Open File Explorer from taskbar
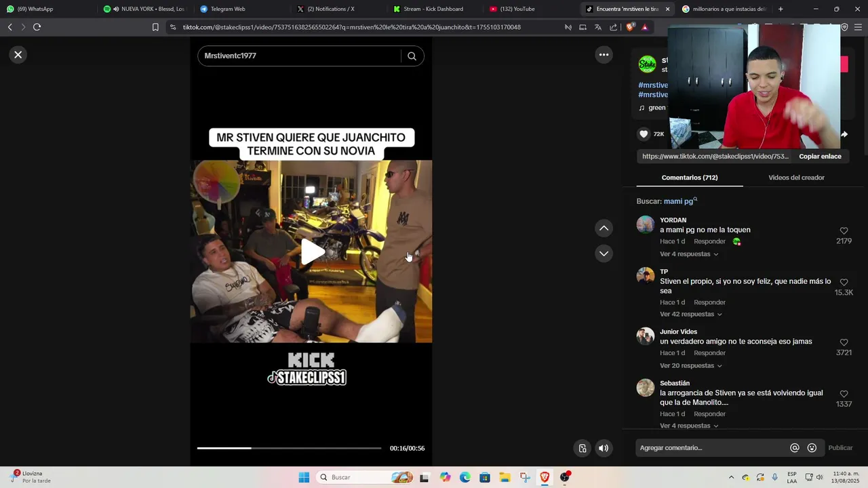The image size is (868, 488). point(505,477)
